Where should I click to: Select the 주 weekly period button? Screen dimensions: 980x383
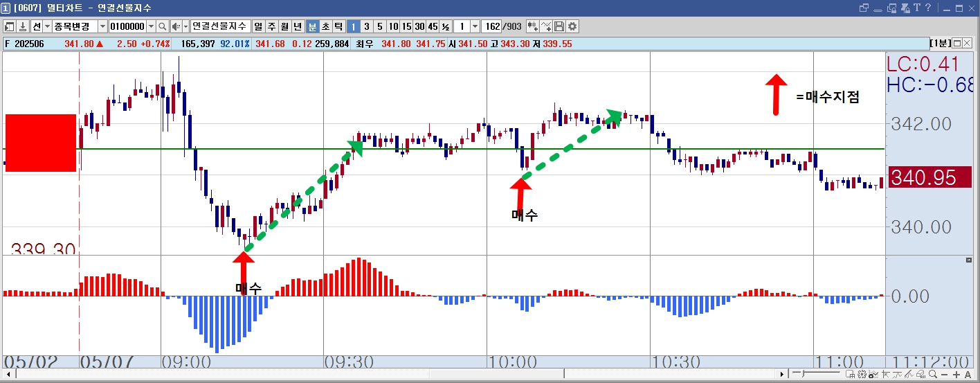(x=271, y=26)
